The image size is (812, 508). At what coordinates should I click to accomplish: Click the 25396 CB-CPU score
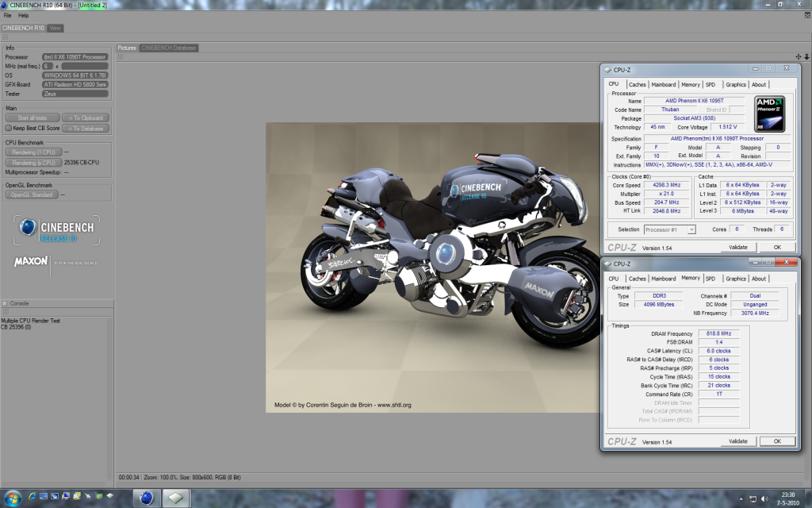coord(82,162)
